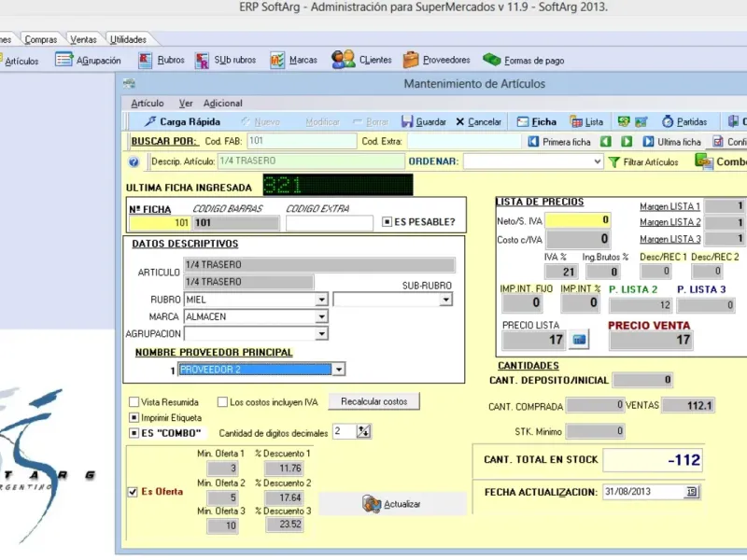Image resolution: width=747 pixels, height=560 pixels.
Task: Click the SUb rubros icon
Action: 202,61
